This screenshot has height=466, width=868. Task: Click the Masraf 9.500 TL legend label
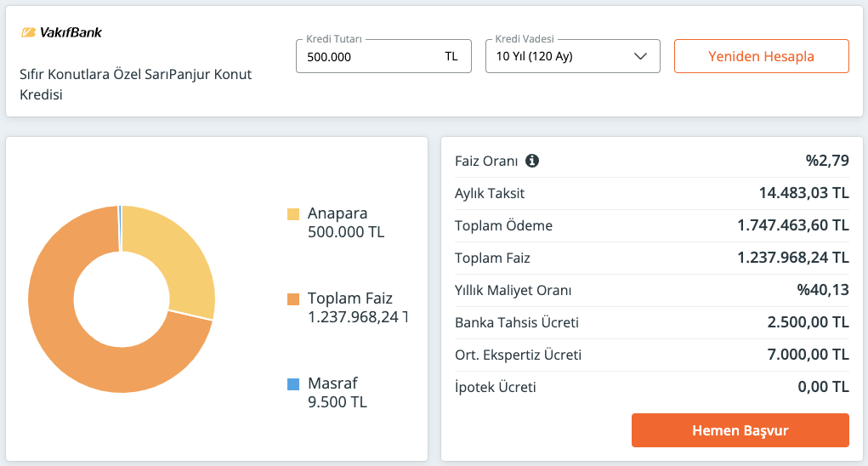tap(338, 392)
